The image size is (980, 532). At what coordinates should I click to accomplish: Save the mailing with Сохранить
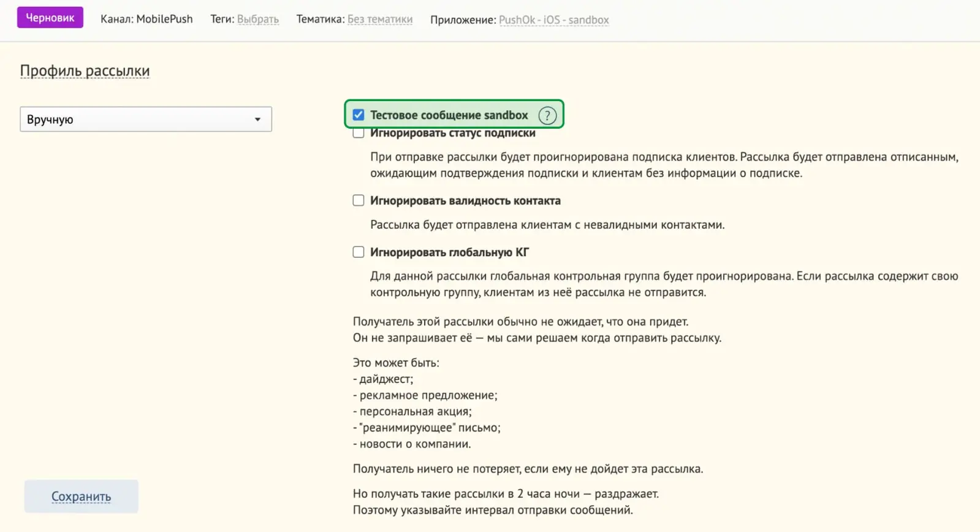(x=81, y=496)
